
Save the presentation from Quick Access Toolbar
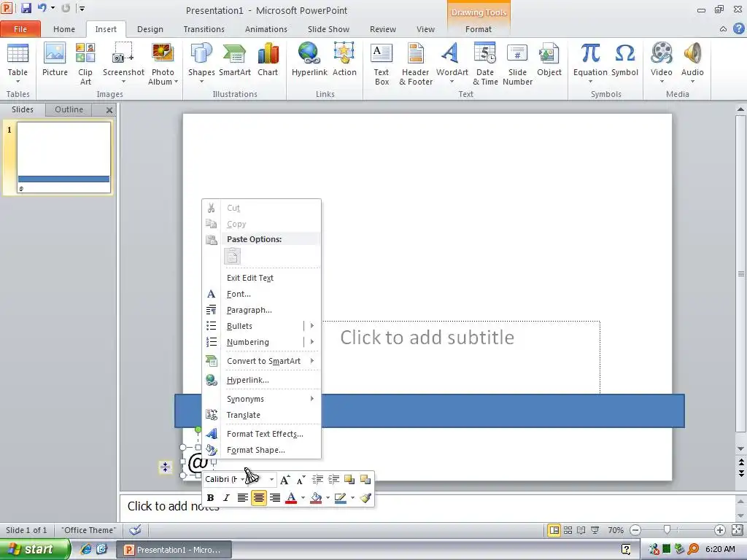pos(26,8)
